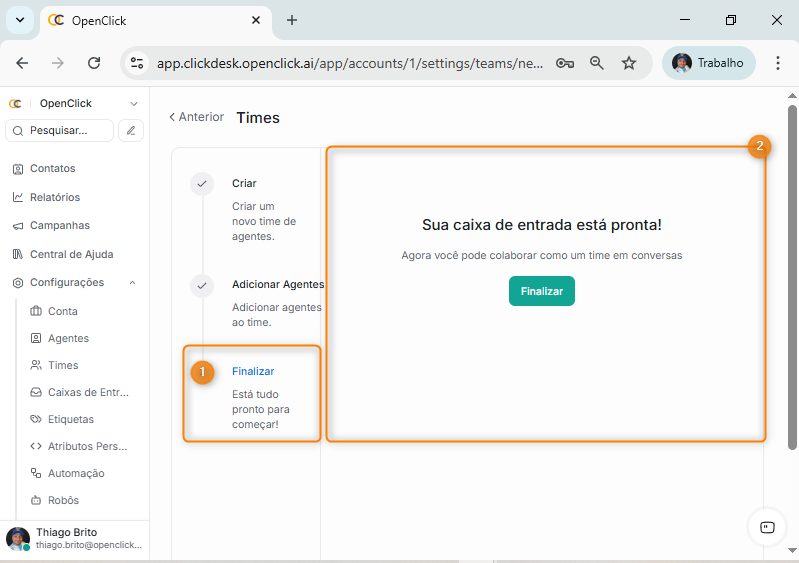Screen dimensions: 799x563
Task: Open the Trabalho Chrome profile button
Action: [708, 63]
